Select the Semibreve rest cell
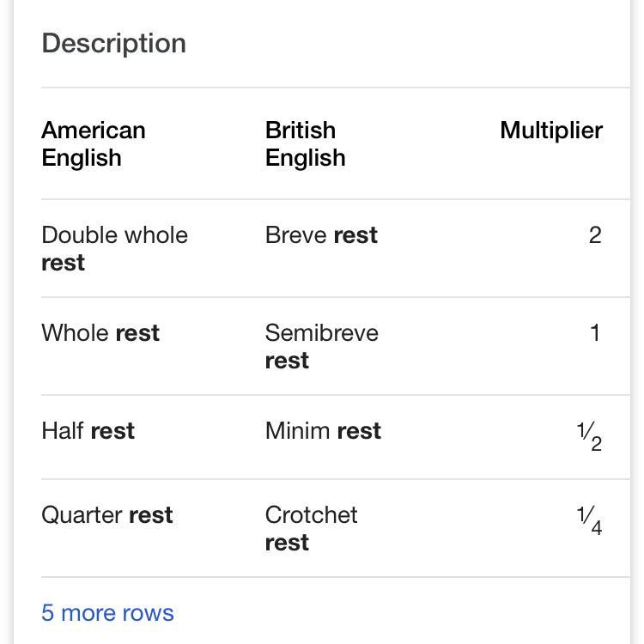The height and width of the screenshot is (644, 644). [x=321, y=346]
